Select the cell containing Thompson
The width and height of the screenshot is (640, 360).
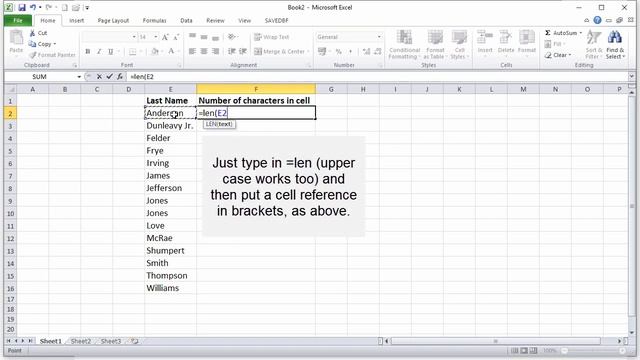tap(170, 276)
